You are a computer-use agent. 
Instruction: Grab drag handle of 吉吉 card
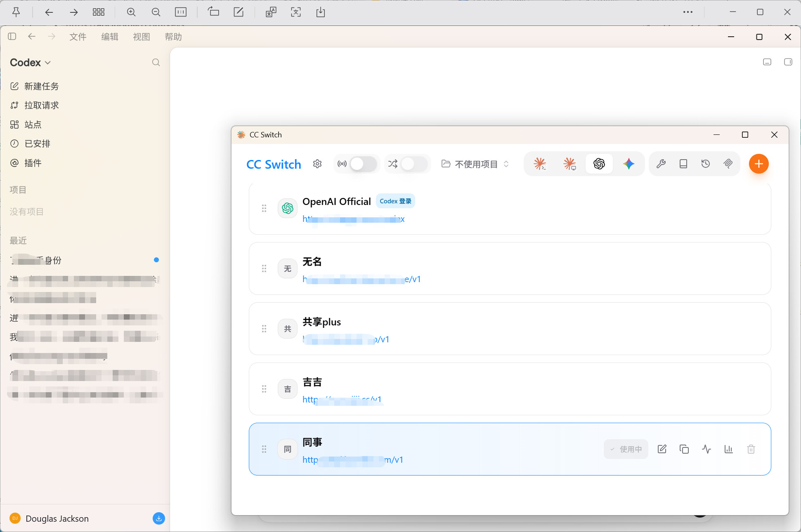click(264, 389)
